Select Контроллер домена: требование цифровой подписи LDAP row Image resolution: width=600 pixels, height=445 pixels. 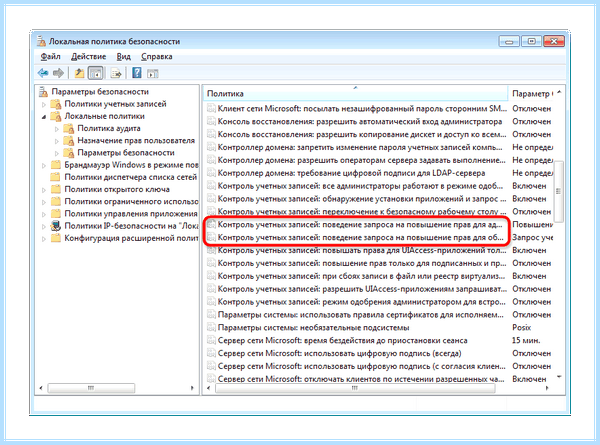351,173
